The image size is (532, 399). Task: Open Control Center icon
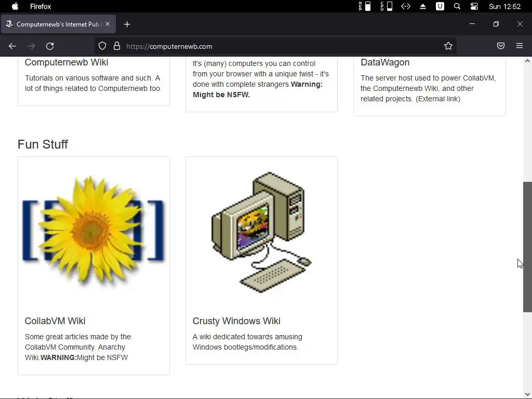474,6
